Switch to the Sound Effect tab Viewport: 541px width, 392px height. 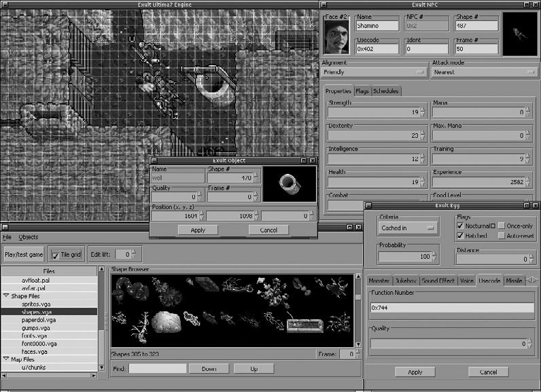tap(438, 281)
